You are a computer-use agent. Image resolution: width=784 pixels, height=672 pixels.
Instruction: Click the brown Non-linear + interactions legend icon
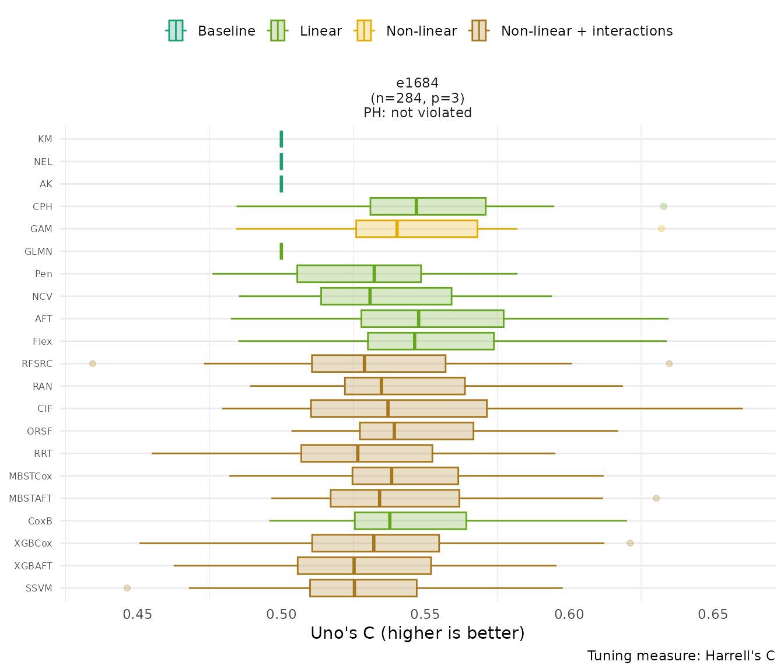click(x=479, y=31)
